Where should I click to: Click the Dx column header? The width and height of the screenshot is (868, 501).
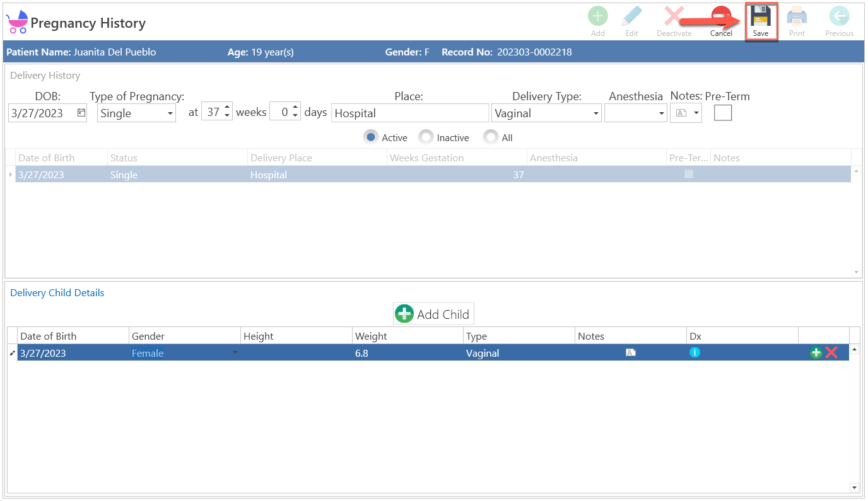tap(742, 336)
